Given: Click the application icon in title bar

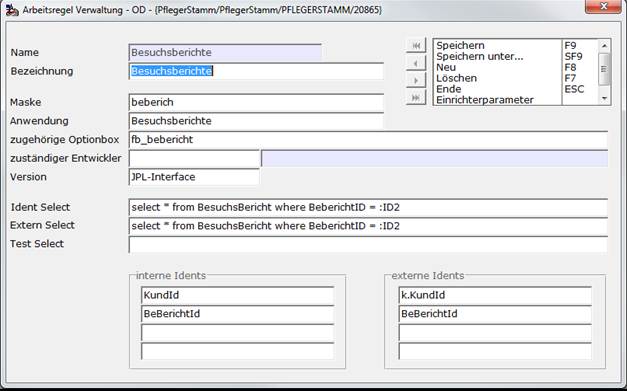Looking at the screenshot, I should tap(12, 10).
